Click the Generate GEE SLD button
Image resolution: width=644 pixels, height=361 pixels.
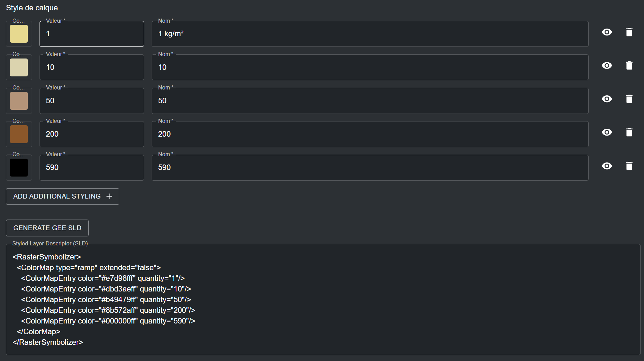pos(47,228)
